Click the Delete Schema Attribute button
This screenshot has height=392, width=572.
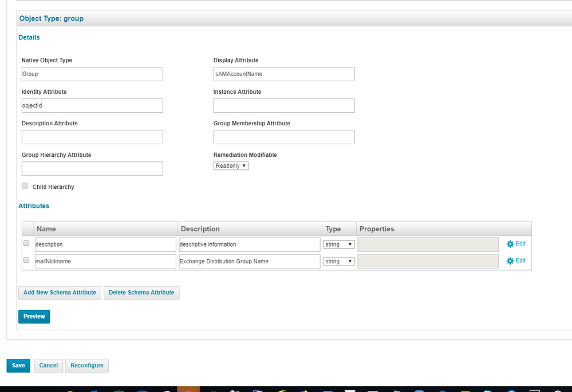coord(141,292)
